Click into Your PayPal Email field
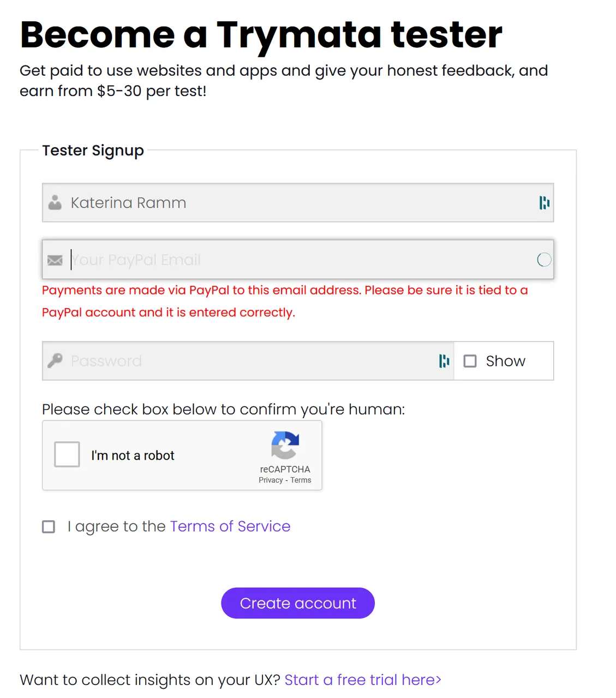The image size is (616, 698). click(x=298, y=260)
